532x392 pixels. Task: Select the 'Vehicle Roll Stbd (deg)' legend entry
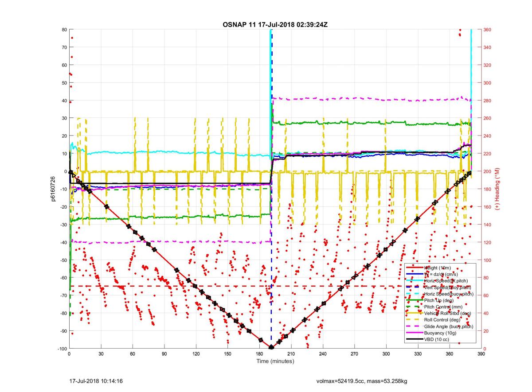click(448, 314)
